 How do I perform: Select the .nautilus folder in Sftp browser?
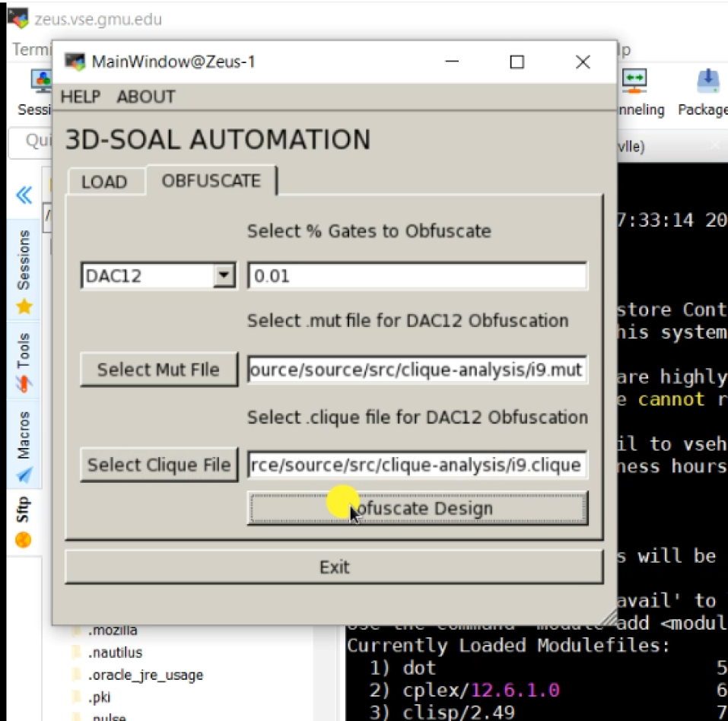click(115, 653)
